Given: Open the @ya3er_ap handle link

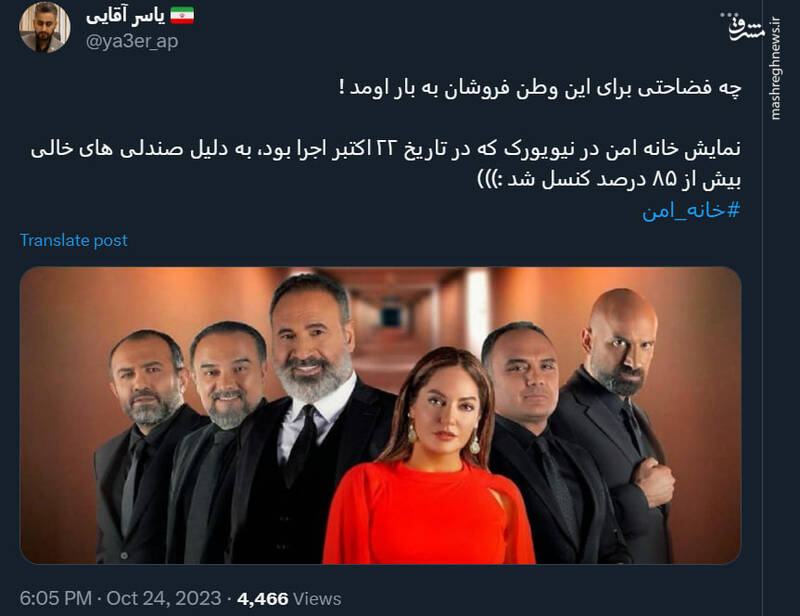Looking at the screenshot, I should (132, 41).
